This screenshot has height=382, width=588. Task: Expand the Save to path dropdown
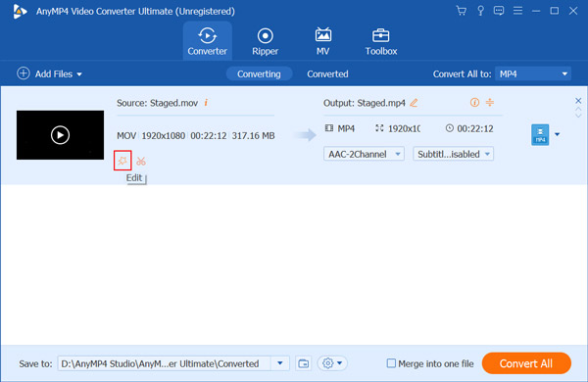279,363
